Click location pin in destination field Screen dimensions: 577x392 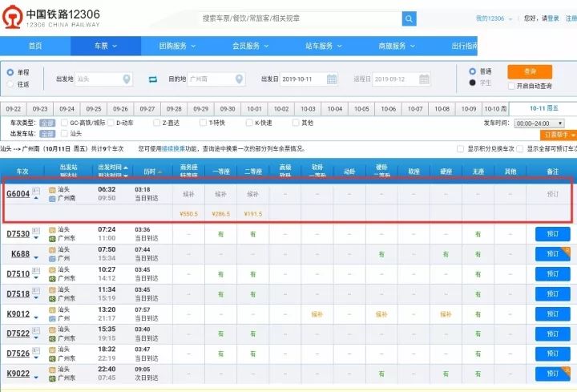239,79
